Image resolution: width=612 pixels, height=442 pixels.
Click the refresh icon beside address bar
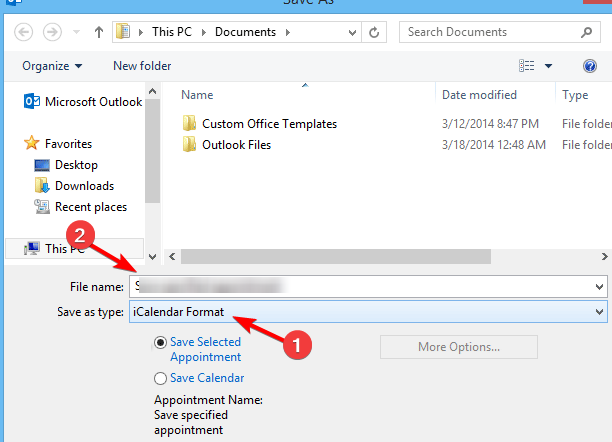pyautogui.click(x=374, y=32)
